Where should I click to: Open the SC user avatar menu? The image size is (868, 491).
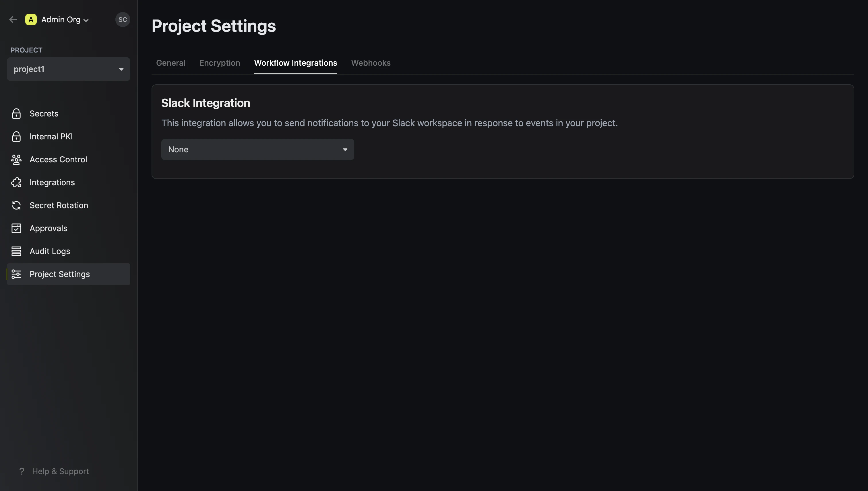[x=123, y=20]
